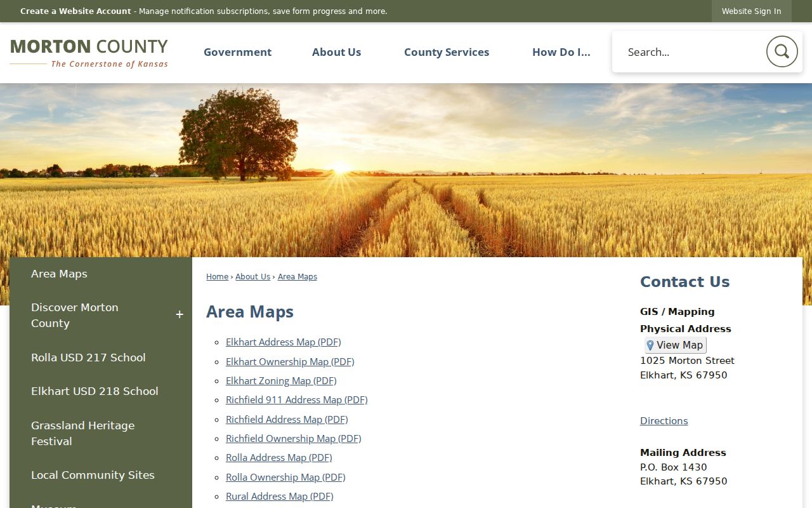The image size is (812, 508).
Task: Open Elkhart USD 218 School sidebar item
Action: [101, 392]
